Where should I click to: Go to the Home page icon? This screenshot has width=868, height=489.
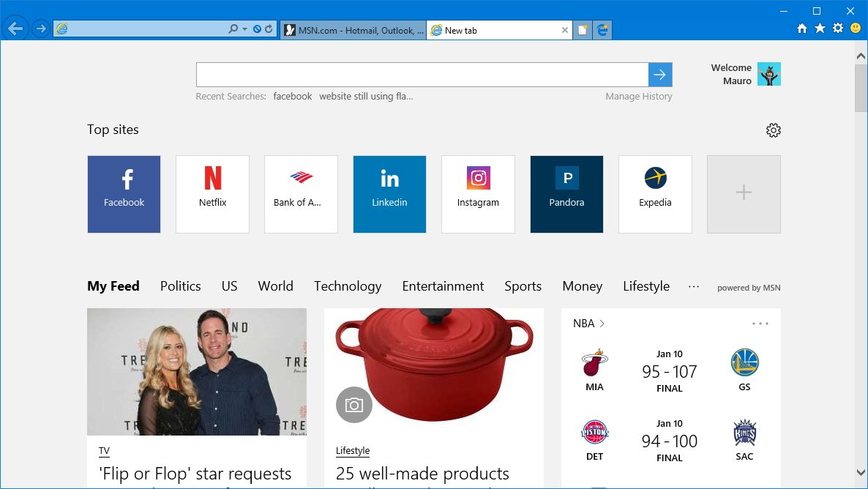pos(801,29)
